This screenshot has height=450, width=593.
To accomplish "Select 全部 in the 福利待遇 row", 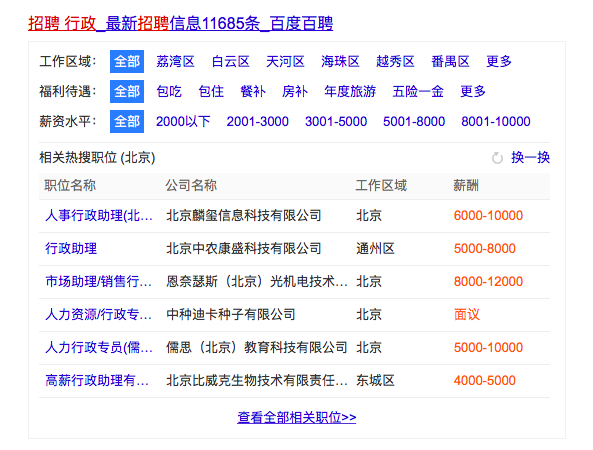I will (127, 91).
